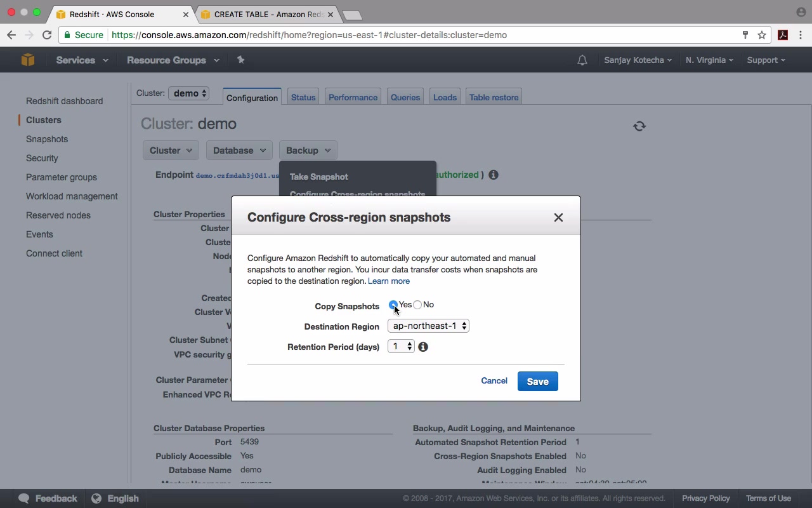Go to Redshift dashboard in sidebar
This screenshot has width=812, height=508.
(64, 101)
